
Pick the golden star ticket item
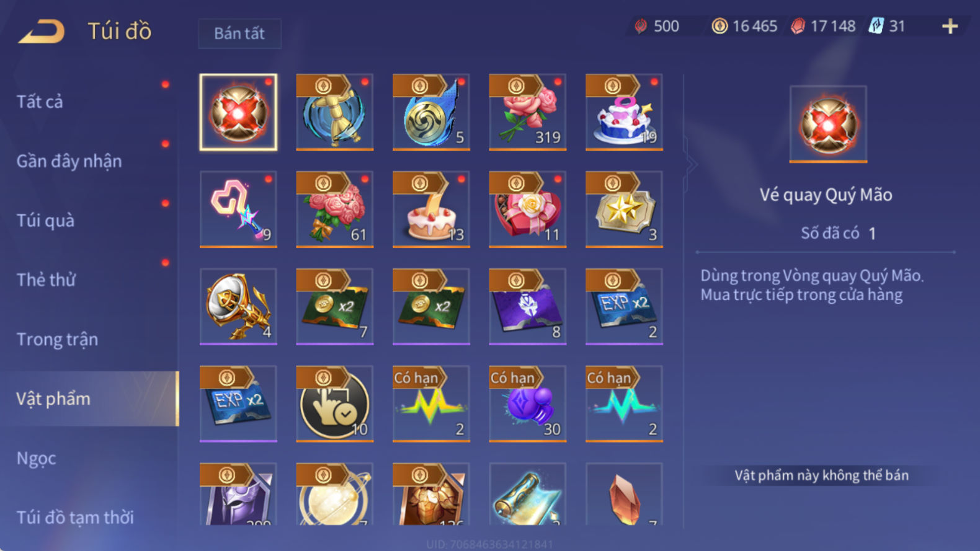pyautogui.click(x=624, y=209)
